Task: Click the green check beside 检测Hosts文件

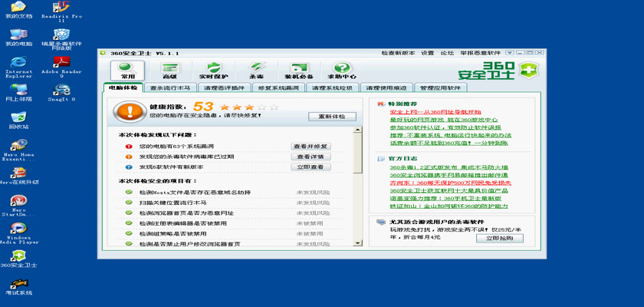Action: (129, 192)
